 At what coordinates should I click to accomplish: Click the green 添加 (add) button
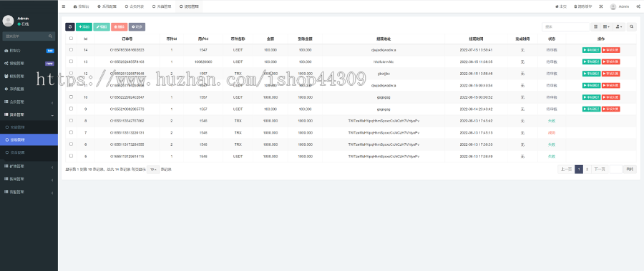[84, 26]
